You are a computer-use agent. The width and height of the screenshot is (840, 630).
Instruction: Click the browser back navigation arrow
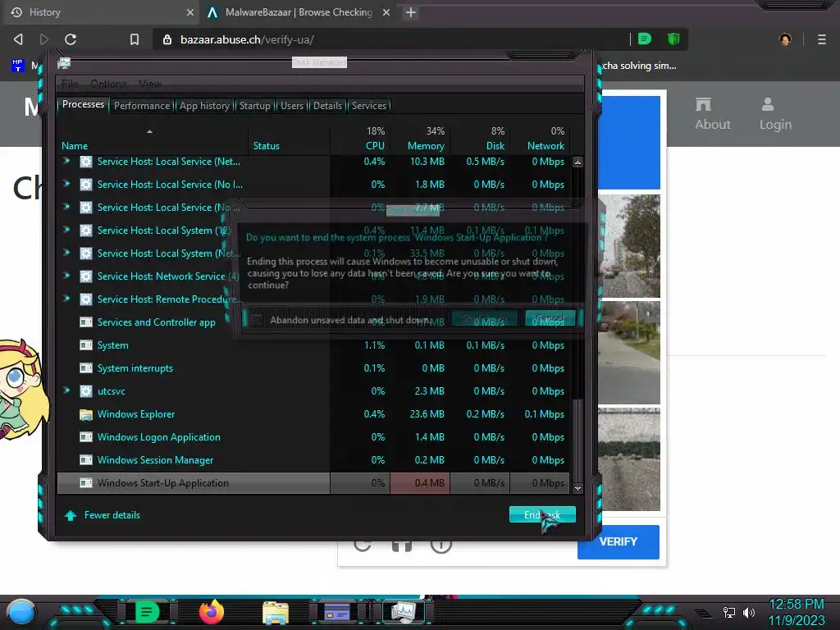pos(18,39)
